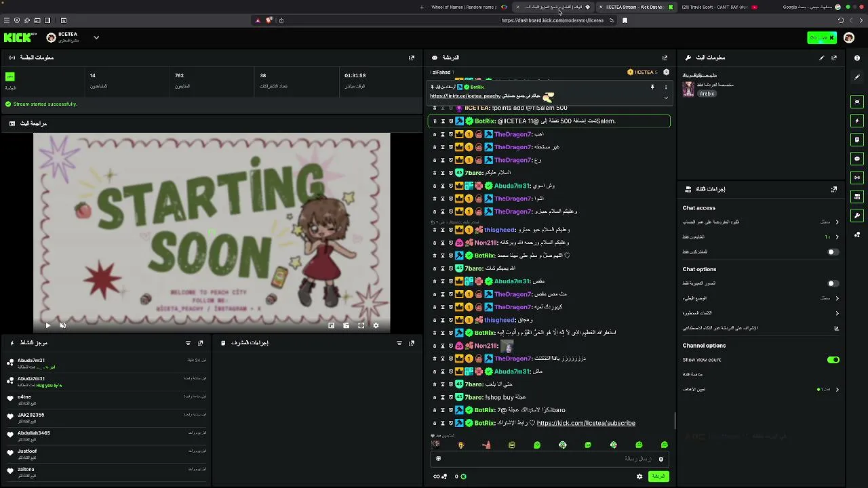The image size is (868, 488).
Task: Expand the banned words setting
Action: point(761,313)
